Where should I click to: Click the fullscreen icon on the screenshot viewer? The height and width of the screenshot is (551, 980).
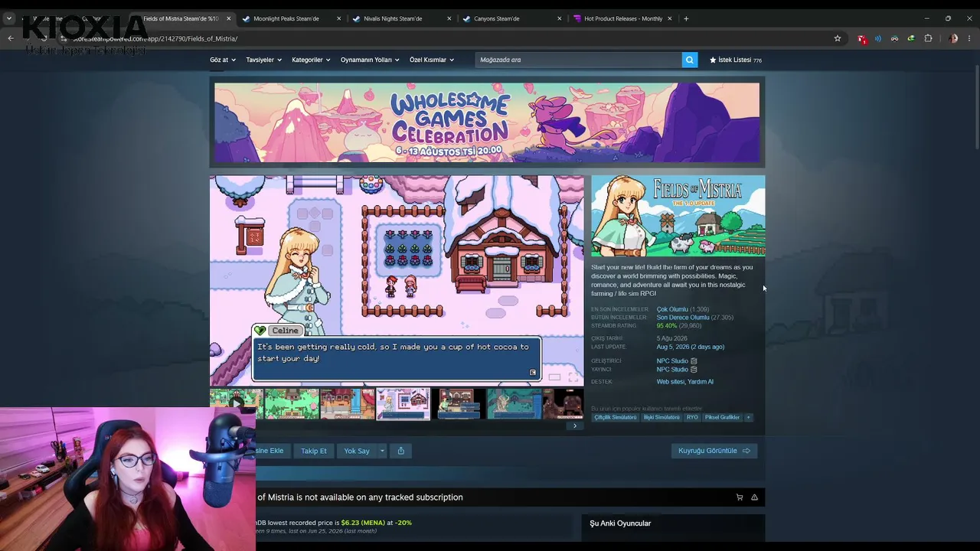click(573, 377)
